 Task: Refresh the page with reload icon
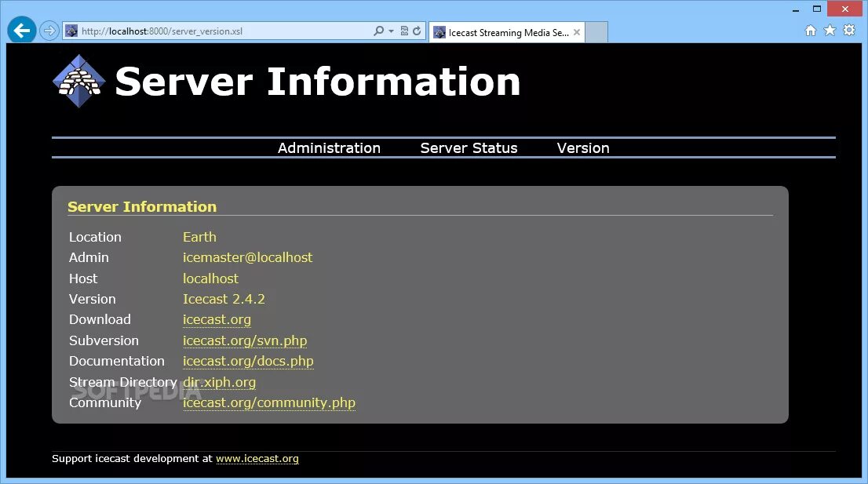pos(417,31)
